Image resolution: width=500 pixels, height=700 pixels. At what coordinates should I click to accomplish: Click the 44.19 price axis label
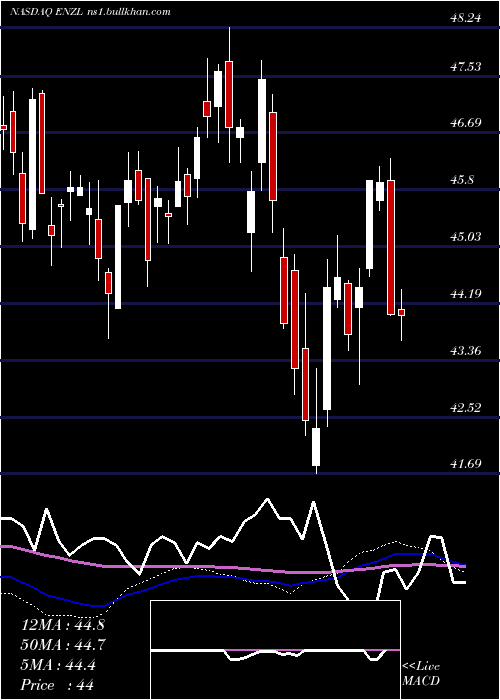click(466, 294)
